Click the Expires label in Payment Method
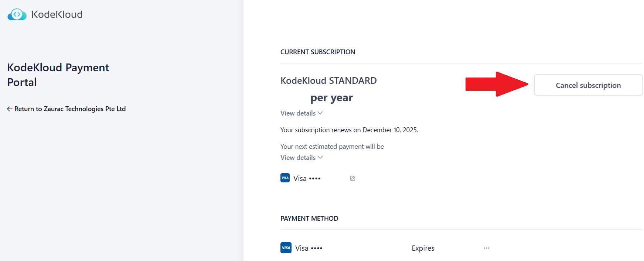 [x=423, y=248]
